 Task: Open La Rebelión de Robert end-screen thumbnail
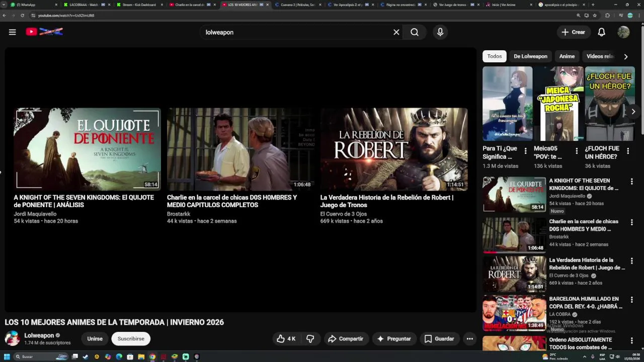click(394, 149)
